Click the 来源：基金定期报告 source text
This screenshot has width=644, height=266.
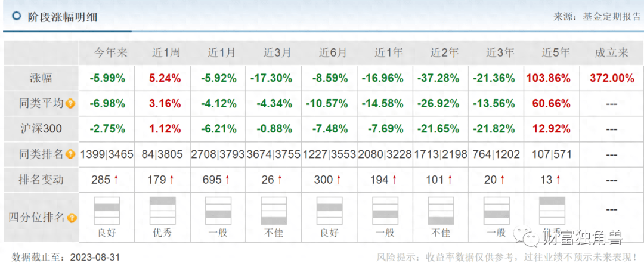[x=597, y=17]
